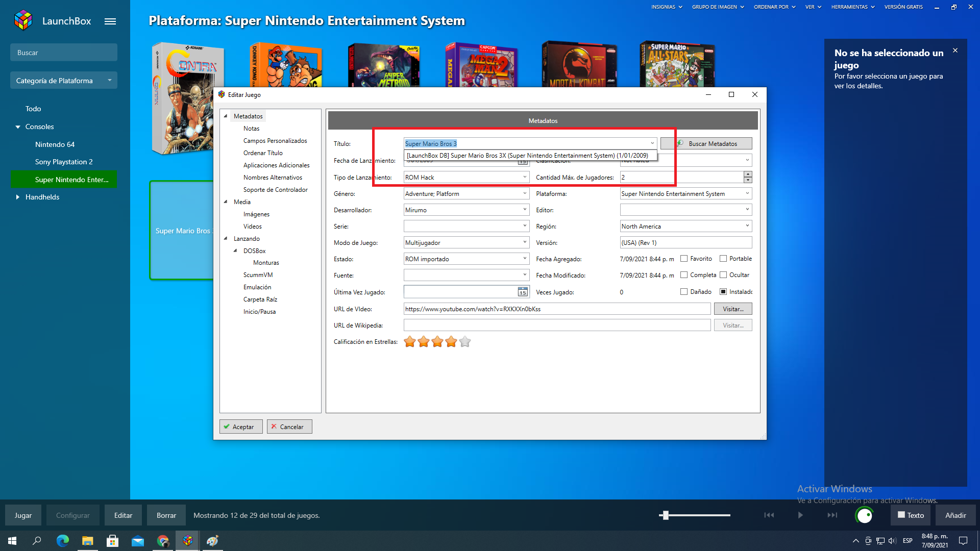This screenshot has width=980, height=551.
Task: Click the URL de Wikipedia input field
Action: 557,325
